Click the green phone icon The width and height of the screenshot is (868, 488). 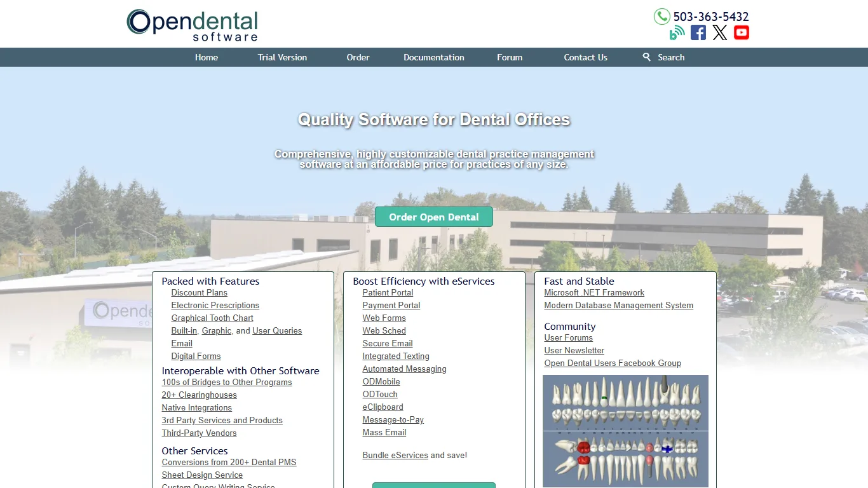[662, 17]
